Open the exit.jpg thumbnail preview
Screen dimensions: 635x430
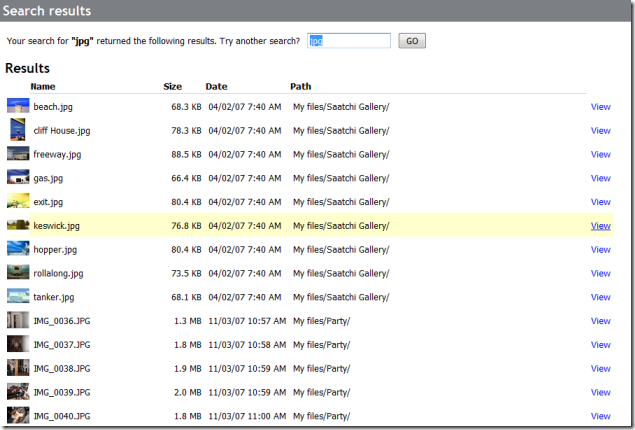coord(18,201)
